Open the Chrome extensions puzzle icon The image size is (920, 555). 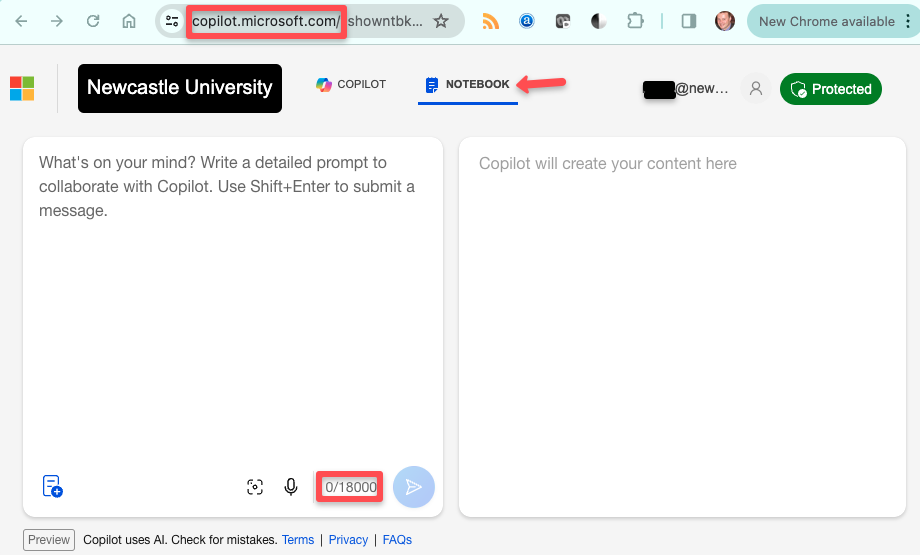coord(634,21)
